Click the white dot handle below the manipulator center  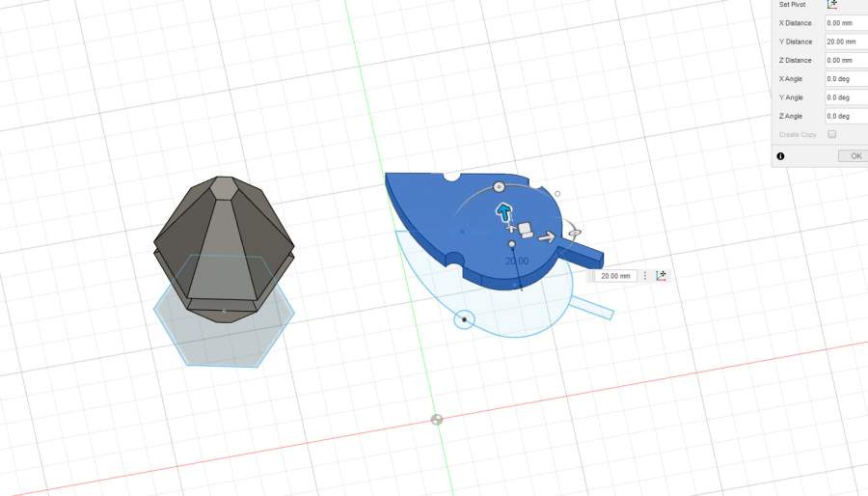pos(512,244)
